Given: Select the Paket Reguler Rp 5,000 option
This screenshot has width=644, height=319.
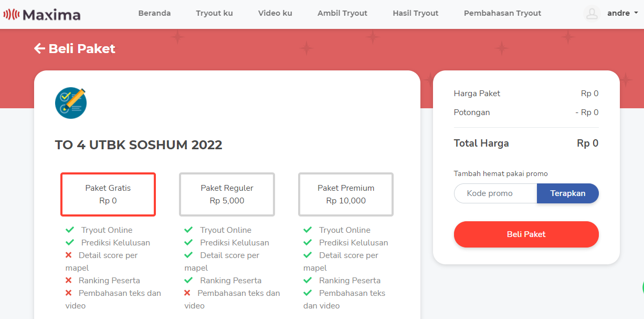Looking at the screenshot, I should pos(227,194).
